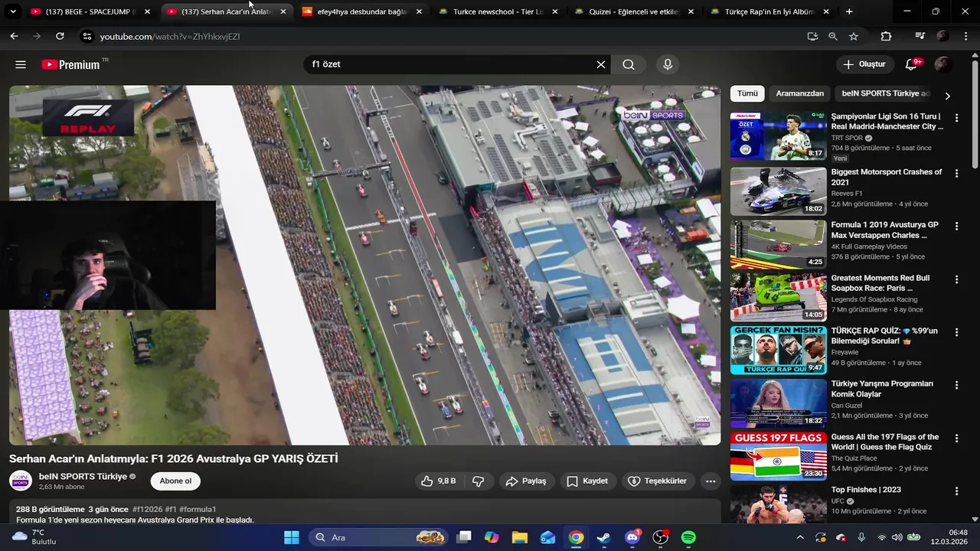980x551 pixels.
Task: Click the youtube.com address bar
Action: [444, 36]
